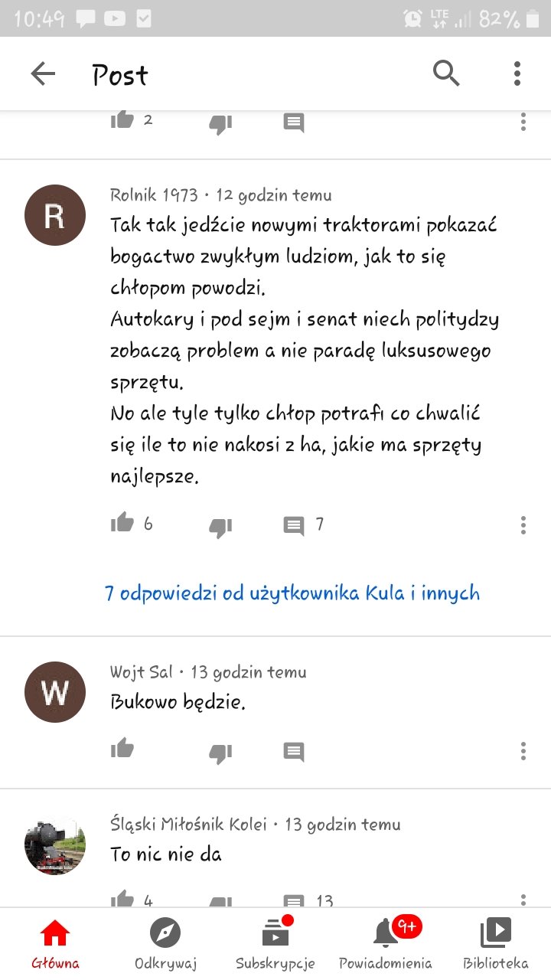
Task: Like Wojt Sal's comment
Action: 122,750
